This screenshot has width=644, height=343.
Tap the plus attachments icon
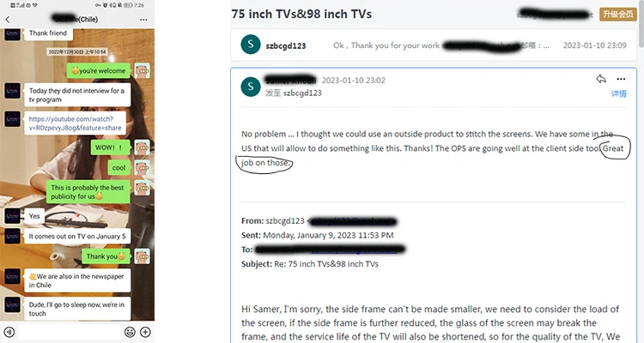(x=145, y=332)
